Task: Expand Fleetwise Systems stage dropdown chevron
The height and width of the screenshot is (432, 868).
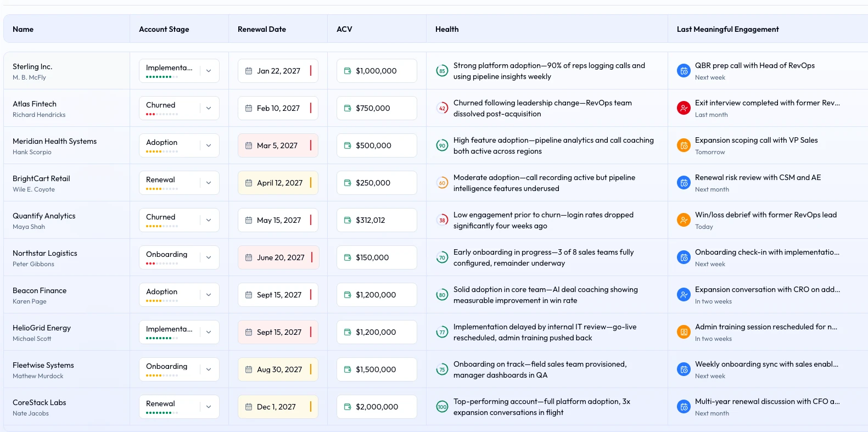Action: point(209,369)
